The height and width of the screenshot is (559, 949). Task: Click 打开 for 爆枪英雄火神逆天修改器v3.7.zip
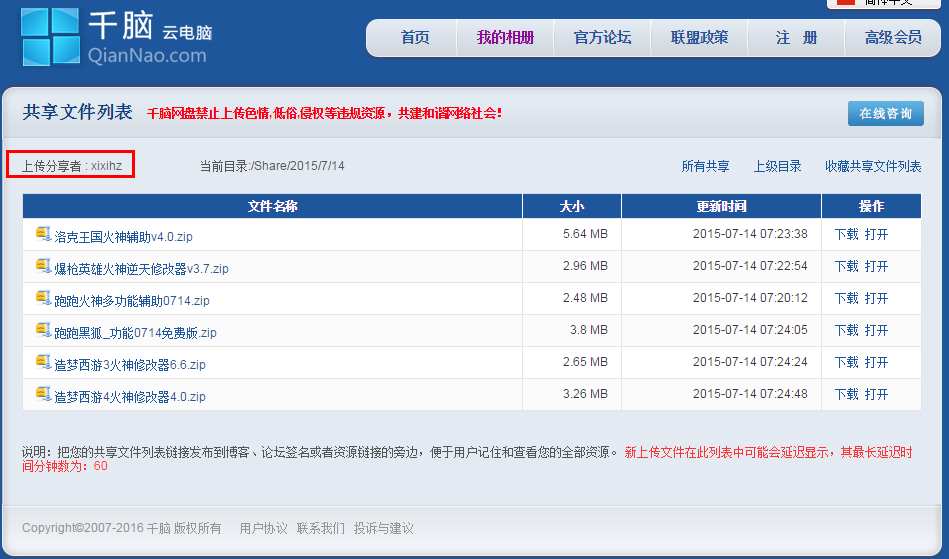pyautogui.click(x=876, y=266)
